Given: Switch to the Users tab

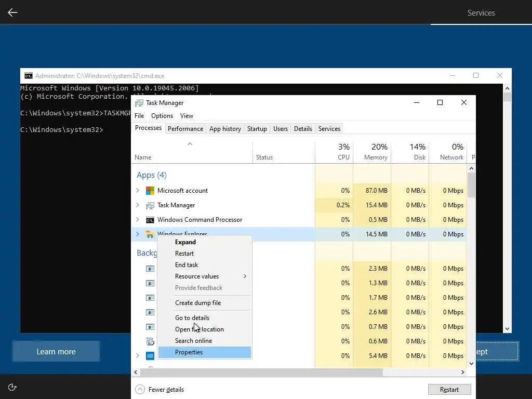Looking at the screenshot, I should 281,129.
